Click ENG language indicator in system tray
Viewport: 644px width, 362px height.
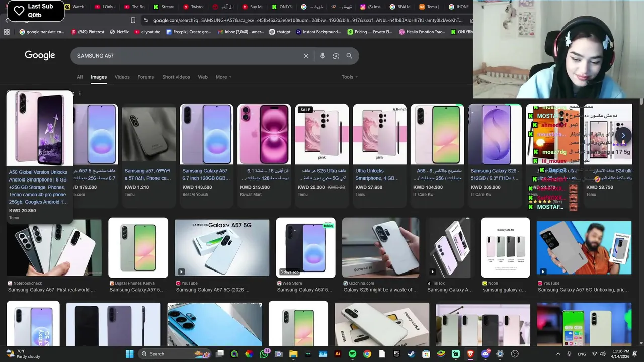(x=582, y=354)
